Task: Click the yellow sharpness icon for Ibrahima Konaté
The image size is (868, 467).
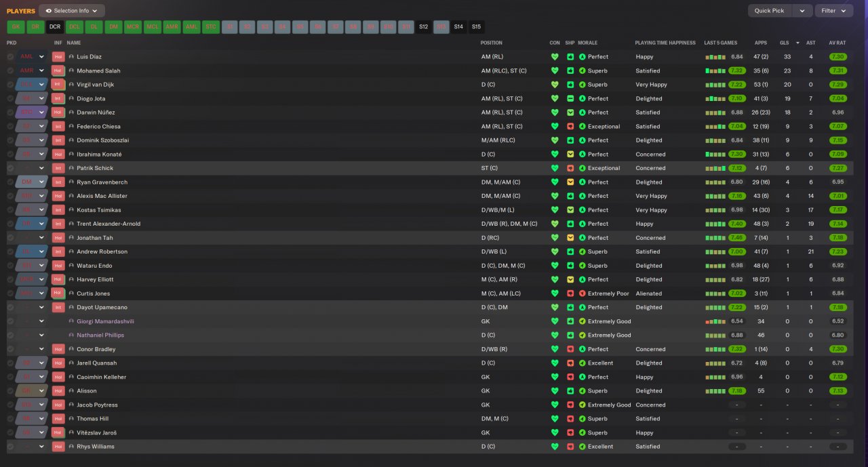Action: point(570,155)
